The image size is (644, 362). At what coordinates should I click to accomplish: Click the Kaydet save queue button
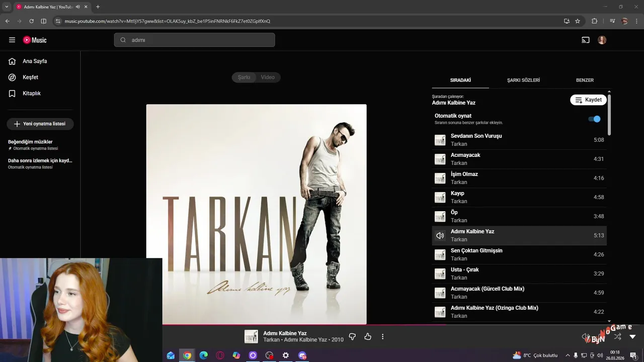(x=588, y=100)
